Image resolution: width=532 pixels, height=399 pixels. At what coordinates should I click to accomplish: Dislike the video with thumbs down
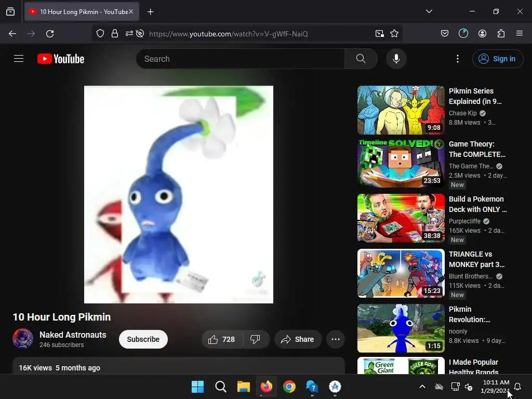pyautogui.click(x=255, y=339)
